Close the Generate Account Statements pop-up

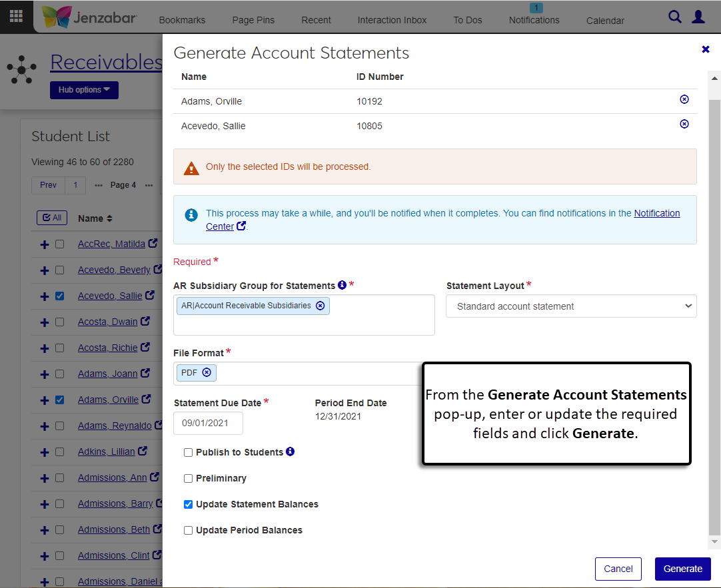pos(706,49)
